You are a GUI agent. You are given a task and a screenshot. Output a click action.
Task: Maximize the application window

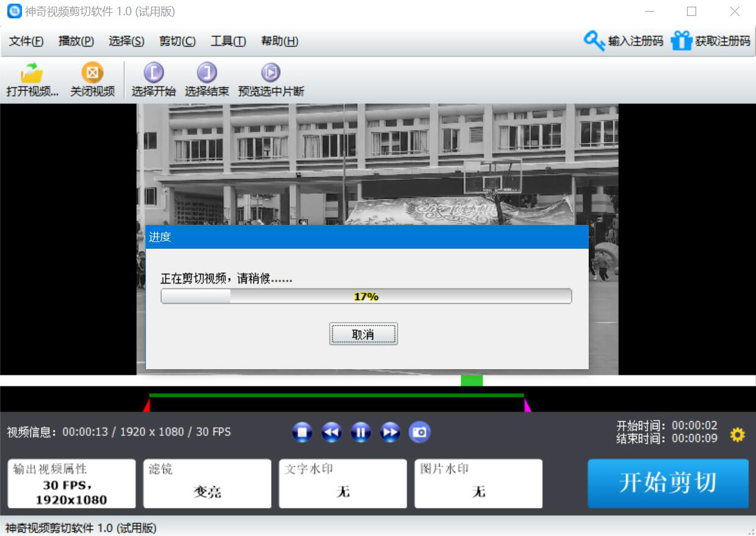point(691,11)
